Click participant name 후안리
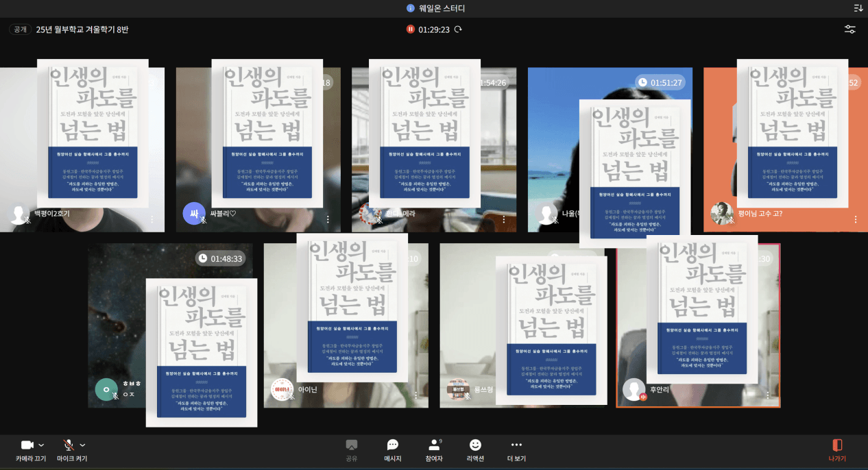This screenshot has width=868, height=470. click(659, 389)
